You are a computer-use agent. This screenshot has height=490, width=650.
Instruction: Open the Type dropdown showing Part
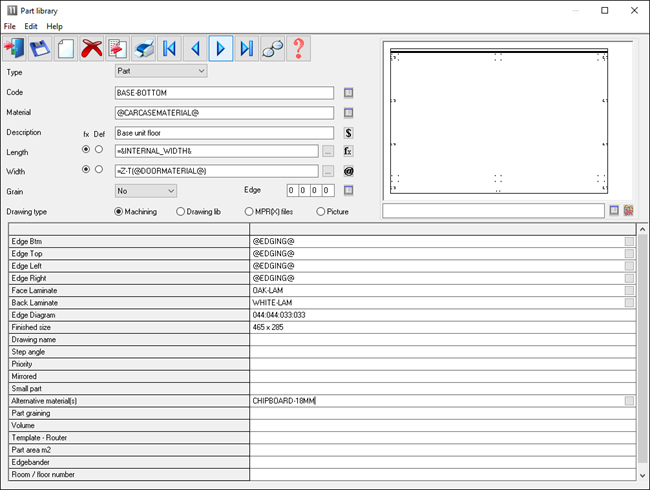(x=161, y=71)
